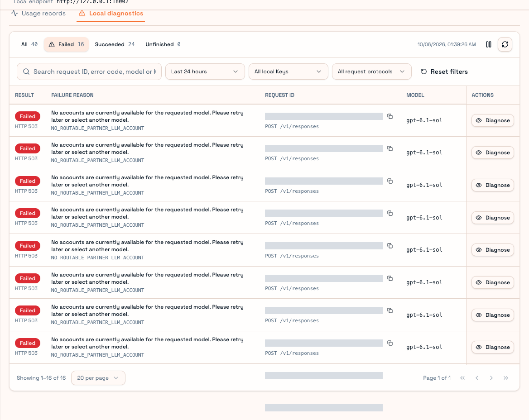This screenshot has height=420, width=529.
Task: Click the refresh icon button
Action: [x=505, y=44]
